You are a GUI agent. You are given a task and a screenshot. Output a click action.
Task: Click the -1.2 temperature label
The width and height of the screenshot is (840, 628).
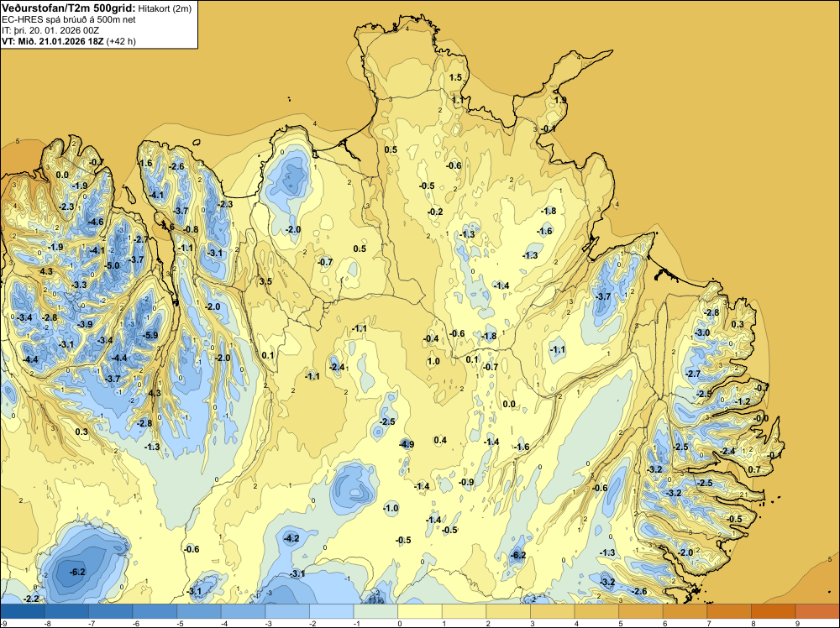pos(743,401)
